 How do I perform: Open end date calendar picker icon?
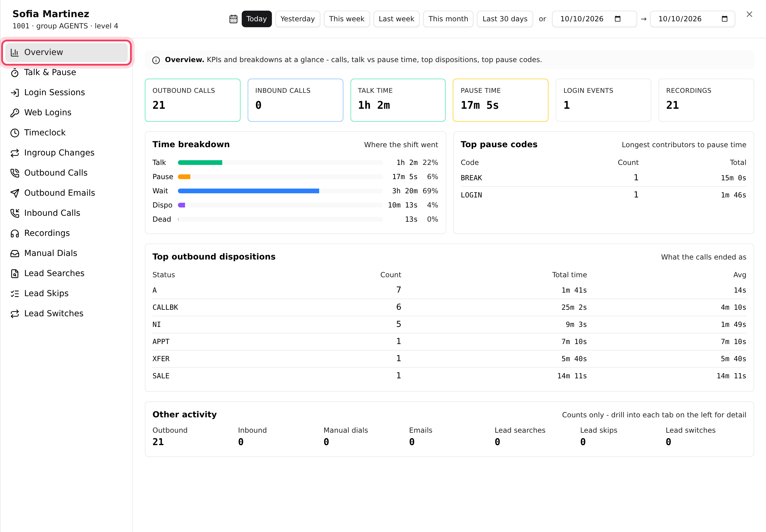(x=724, y=19)
